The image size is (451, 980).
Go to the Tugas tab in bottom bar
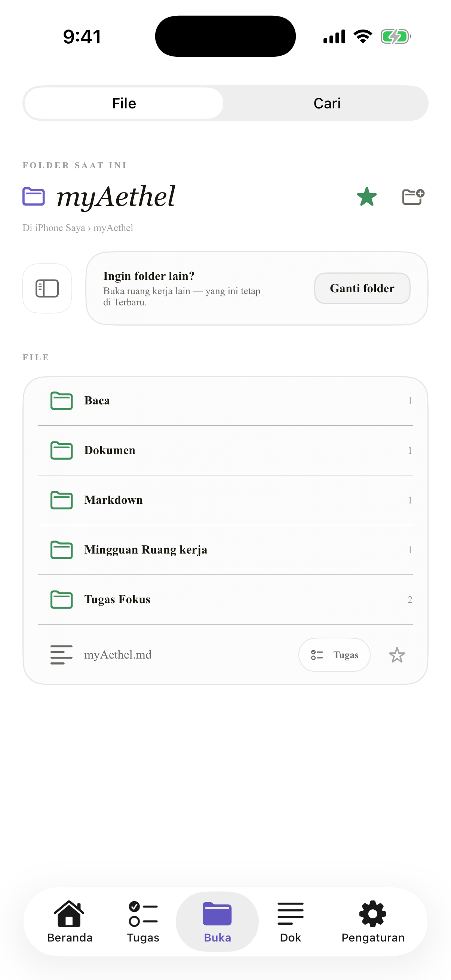point(143,921)
